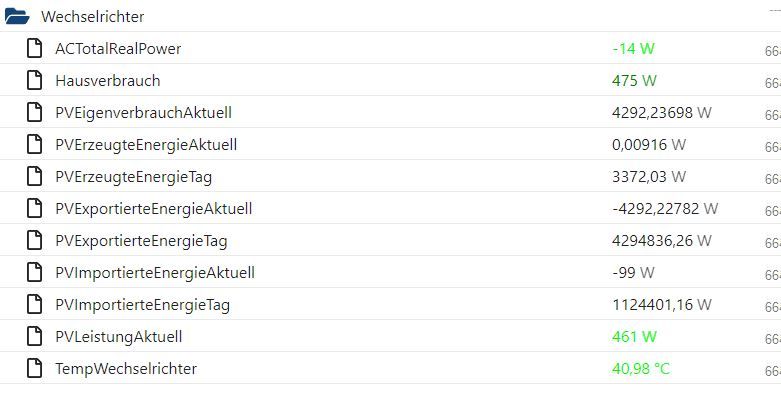Click the ACTotalRealPower file icon
781x393 pixels.
coord(34,48)
